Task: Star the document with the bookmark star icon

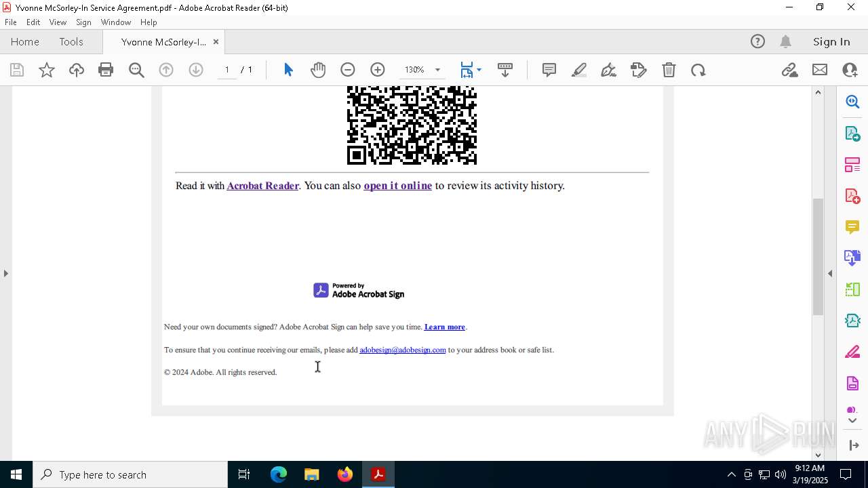Action: [x=47, y=70]
